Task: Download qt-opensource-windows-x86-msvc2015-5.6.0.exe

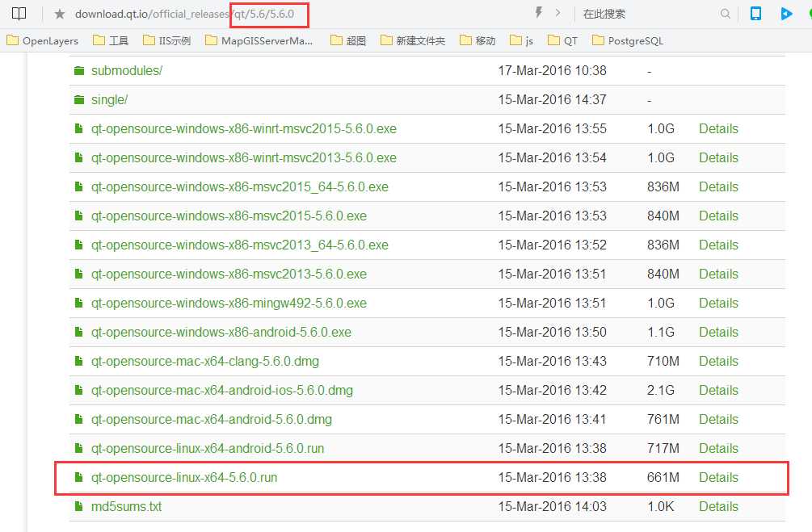Action: pyautogui.click(x=229, y=216)
